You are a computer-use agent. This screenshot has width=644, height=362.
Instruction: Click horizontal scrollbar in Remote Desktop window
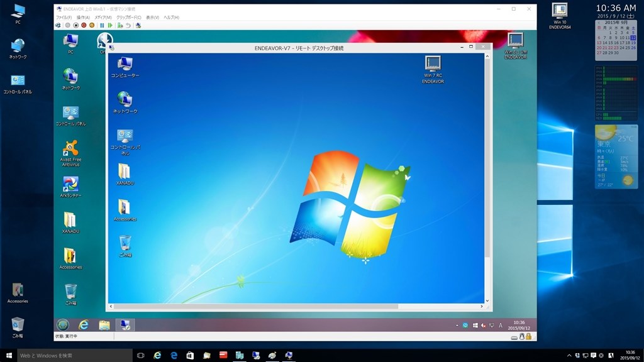coord(255,306)
